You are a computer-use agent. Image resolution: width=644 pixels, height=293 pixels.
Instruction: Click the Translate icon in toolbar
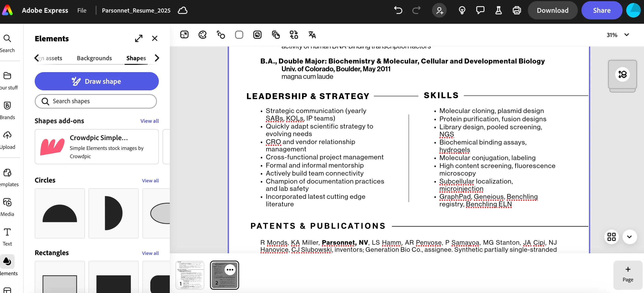312,35
